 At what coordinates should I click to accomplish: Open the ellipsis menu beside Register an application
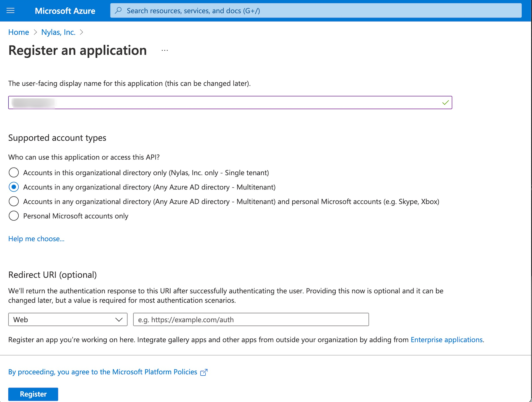coord(165,50)
